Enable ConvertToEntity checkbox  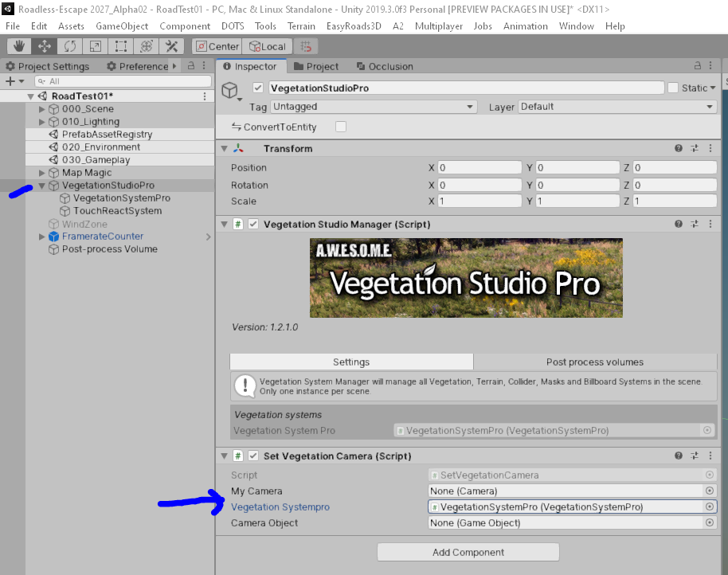(341, 127)
